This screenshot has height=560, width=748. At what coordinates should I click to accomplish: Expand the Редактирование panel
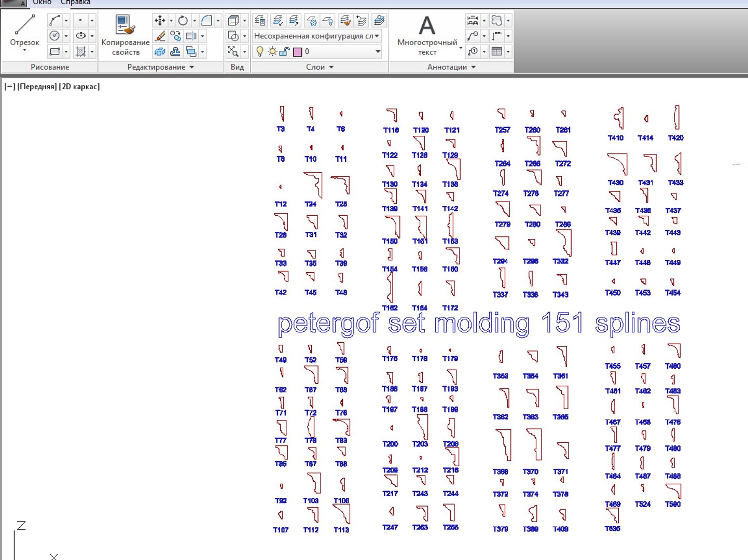(161, 67)
